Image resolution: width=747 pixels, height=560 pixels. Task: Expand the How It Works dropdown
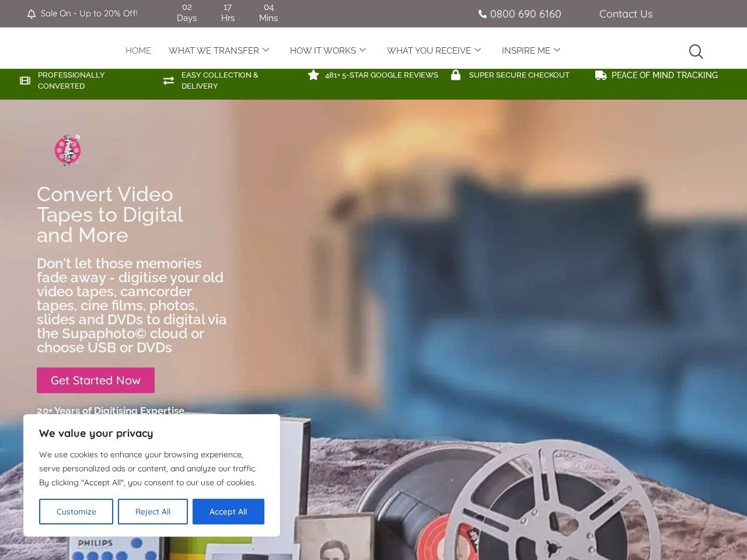(x=328, y=51)
